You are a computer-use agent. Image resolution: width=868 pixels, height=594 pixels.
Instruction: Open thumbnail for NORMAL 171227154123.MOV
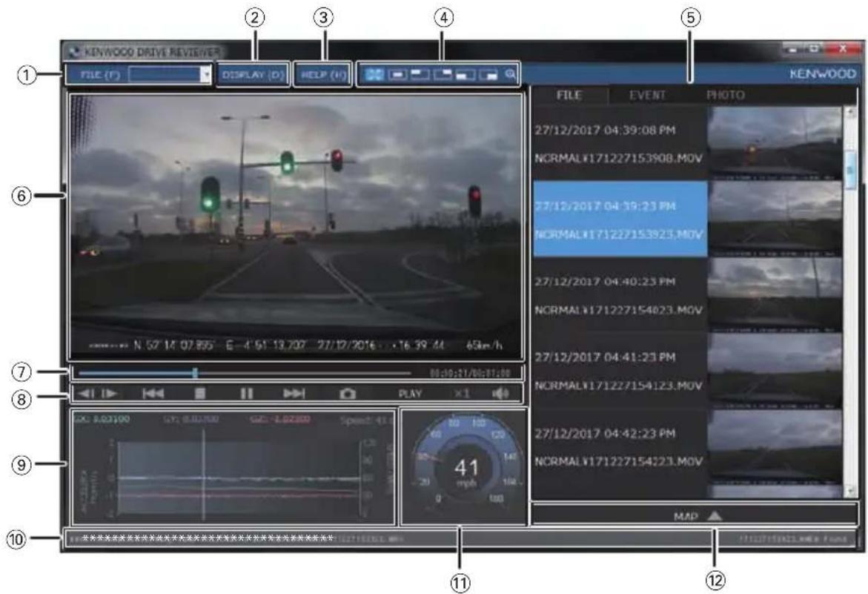775,370
